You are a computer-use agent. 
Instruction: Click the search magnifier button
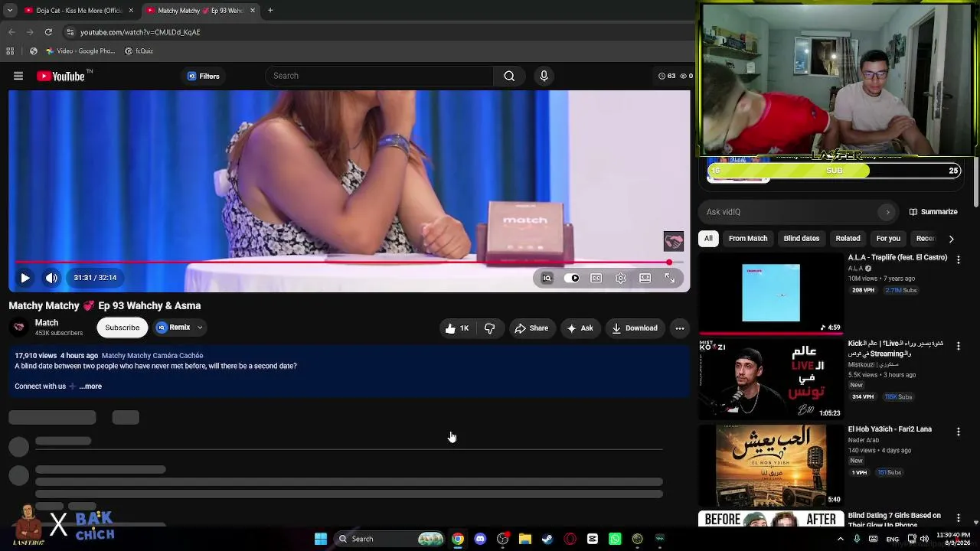tap(509, 76)
